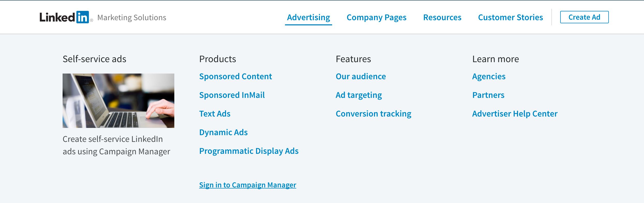Screen dimensions: 644x203
Task: Open the Ad targeting link
Action: [x=358, y=95]
